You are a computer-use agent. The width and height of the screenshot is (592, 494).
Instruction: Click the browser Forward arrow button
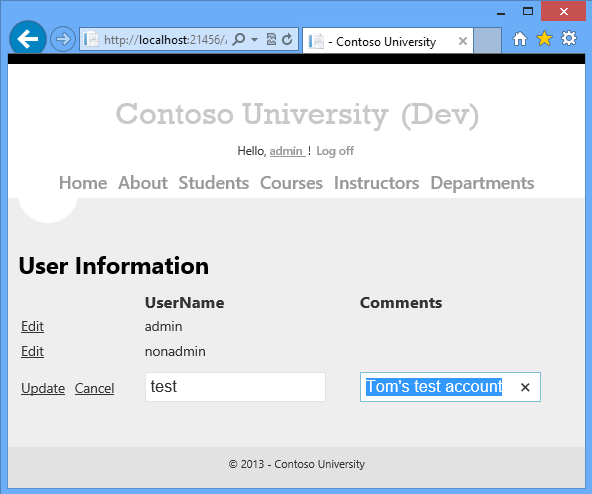[x=63, y=39]
